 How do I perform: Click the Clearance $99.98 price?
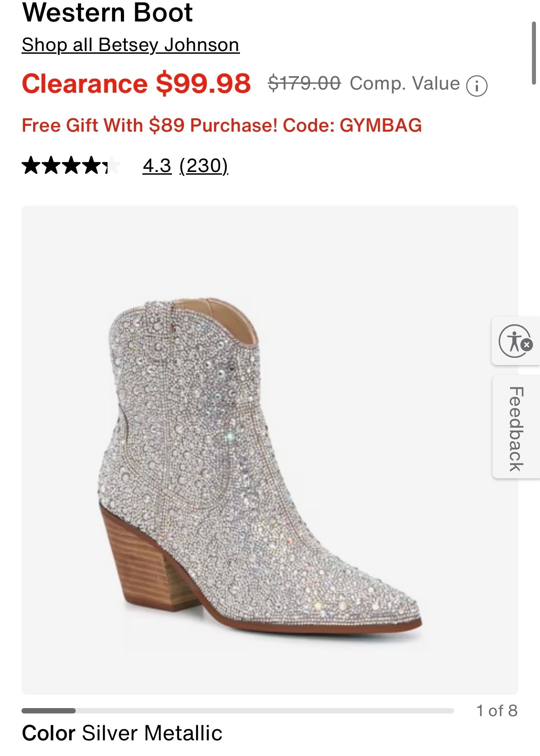point(136,84)
